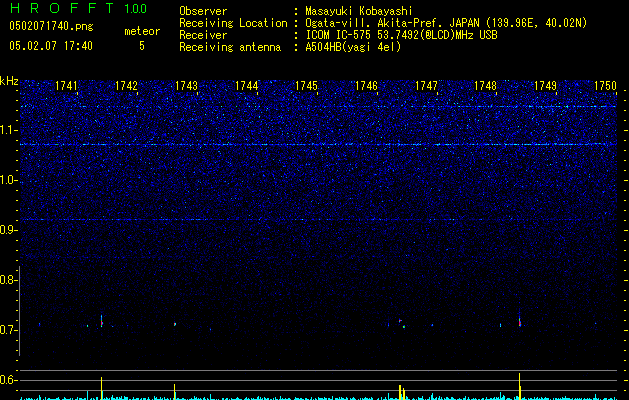629x400 pixels.
Task: Select the file name 0502071740.png
Action: (x=51, y=26)
